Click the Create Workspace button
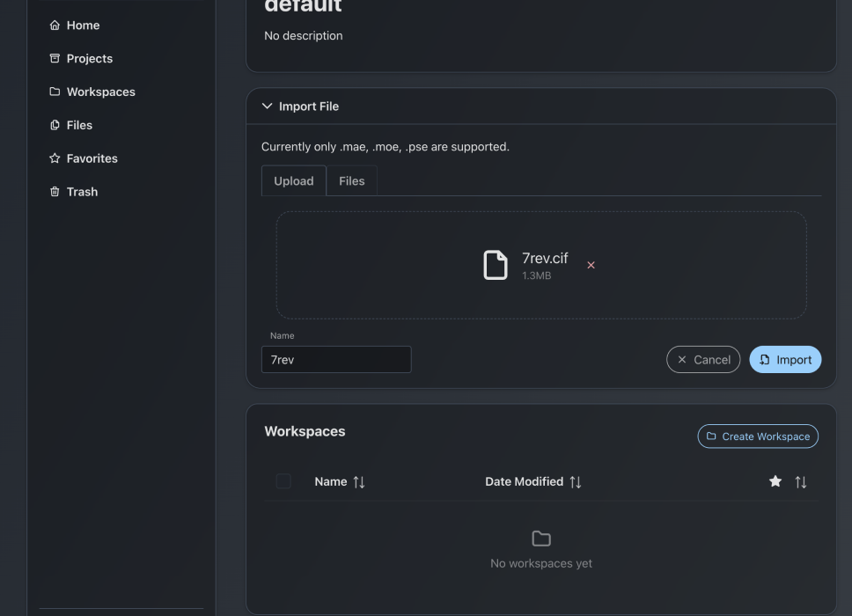Screen dimensions: 852x616 (757, 436)
